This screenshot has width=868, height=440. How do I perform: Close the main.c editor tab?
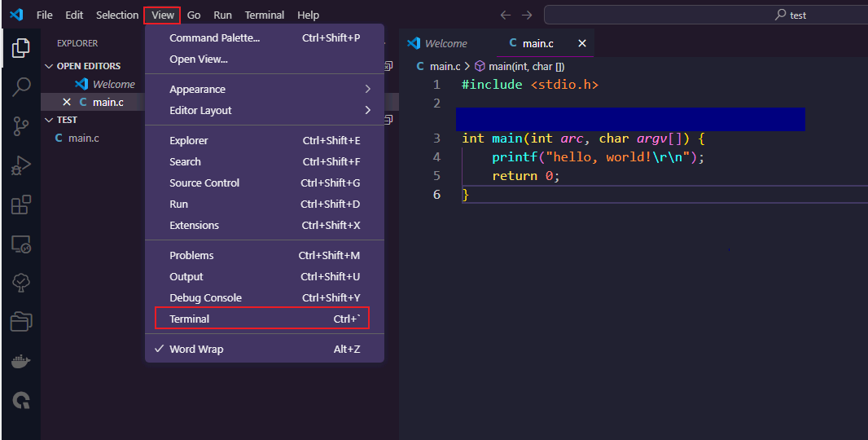click(x=582, y=43)
